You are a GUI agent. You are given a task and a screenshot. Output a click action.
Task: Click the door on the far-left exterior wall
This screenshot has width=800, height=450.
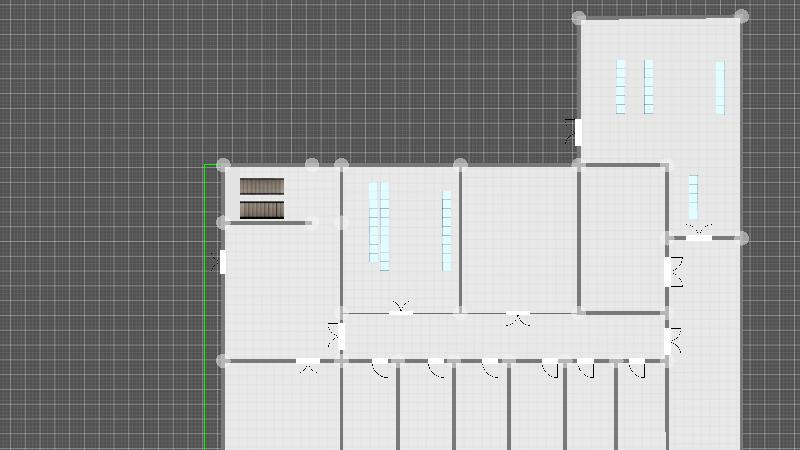tap(221, 263)
